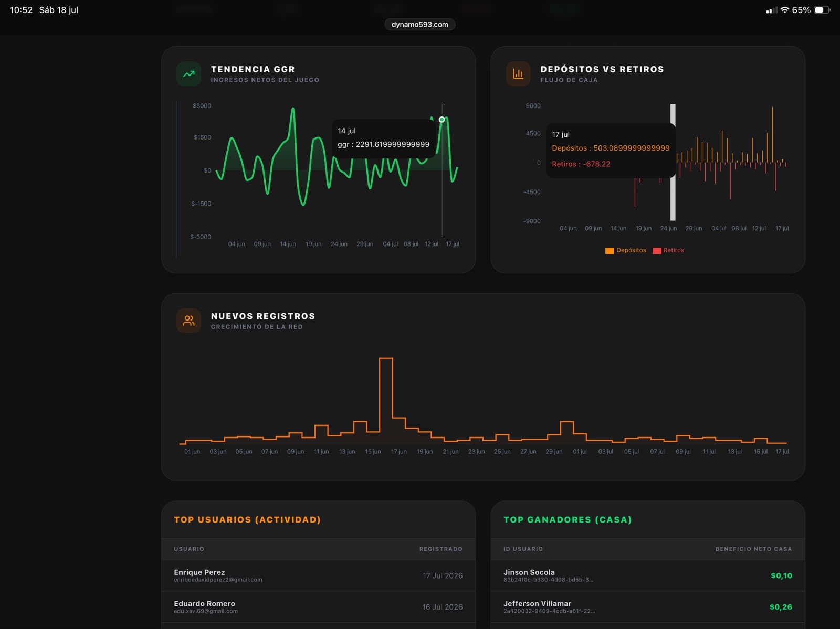The image size is (840, 629).
Task: Click the Usuario column header
Action: pyautogui.click(x=189, y=549)
